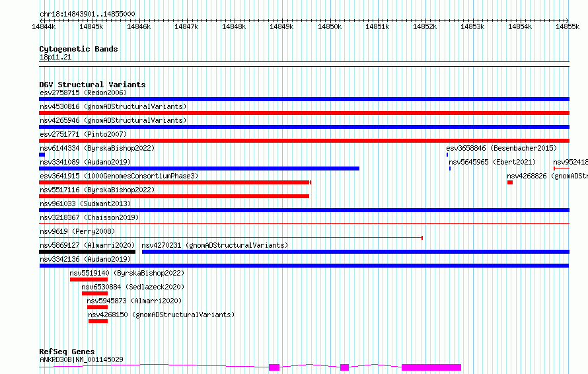Open nsv5869127 (Almarri2020) label
The height and width of the screenshot is (374, 588).
(x=87, y=245)
